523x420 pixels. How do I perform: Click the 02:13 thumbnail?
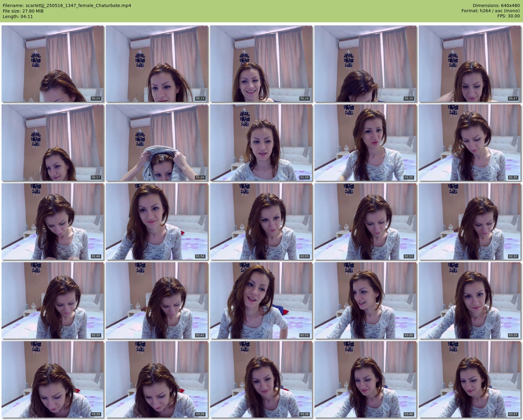click(365, 221)
